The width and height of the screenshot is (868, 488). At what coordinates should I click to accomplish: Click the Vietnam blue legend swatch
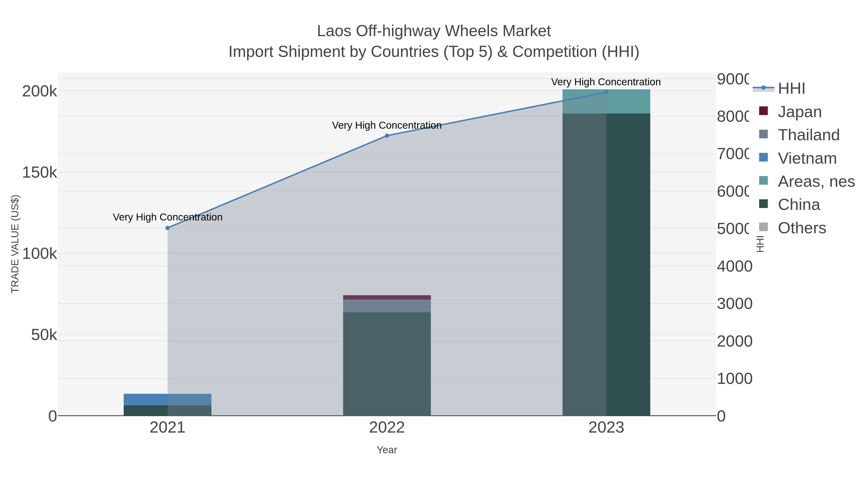point(763,157)
